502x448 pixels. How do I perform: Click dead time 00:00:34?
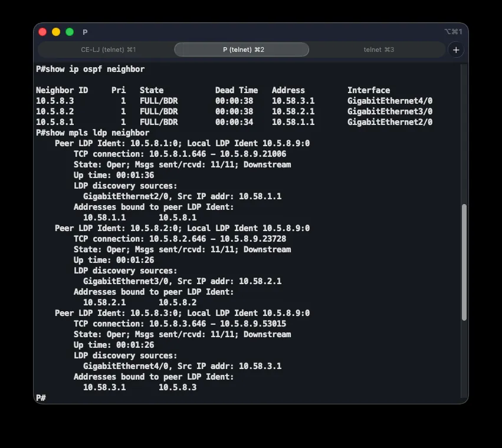click(x=234, y=122)
